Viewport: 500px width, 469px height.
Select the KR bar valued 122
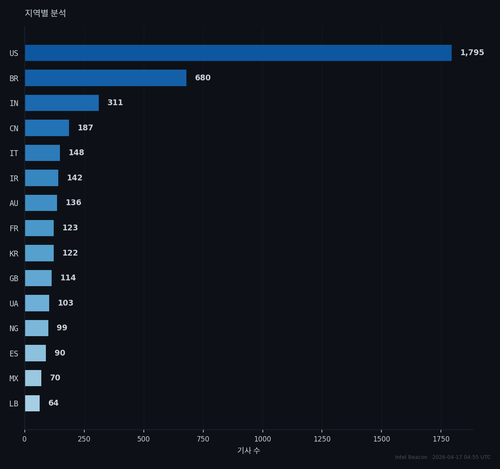click(39, 253)
